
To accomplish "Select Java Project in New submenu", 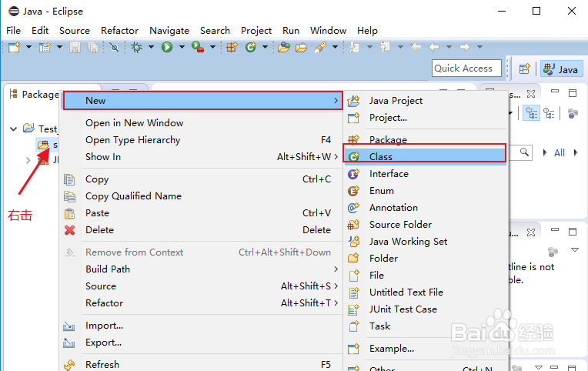I will [426, 101].
